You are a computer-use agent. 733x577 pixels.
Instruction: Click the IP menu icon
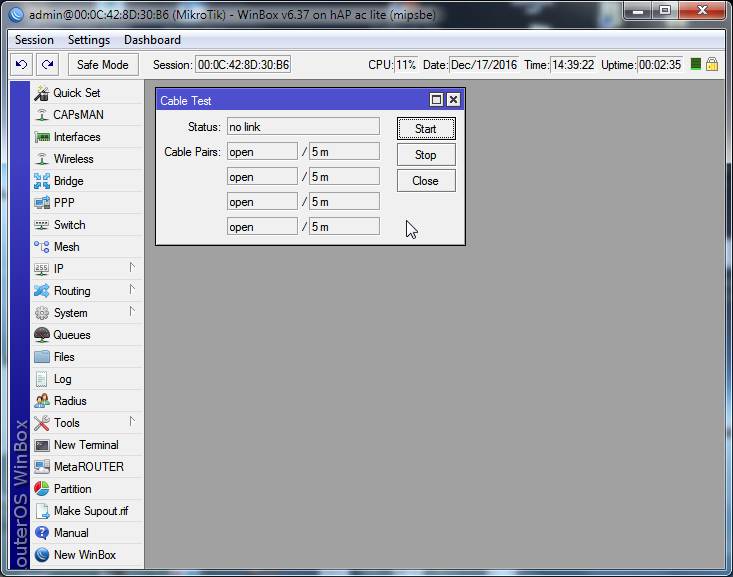click(x=42, y=268)
